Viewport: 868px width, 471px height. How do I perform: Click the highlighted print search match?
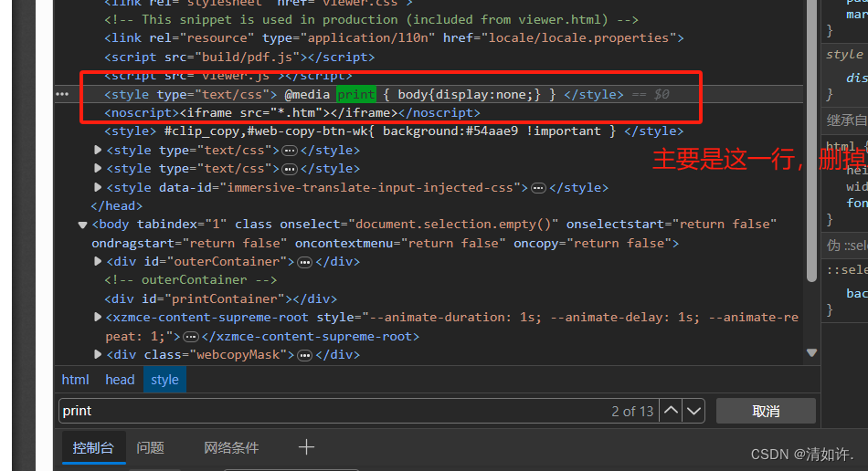(x=356, y=94)
